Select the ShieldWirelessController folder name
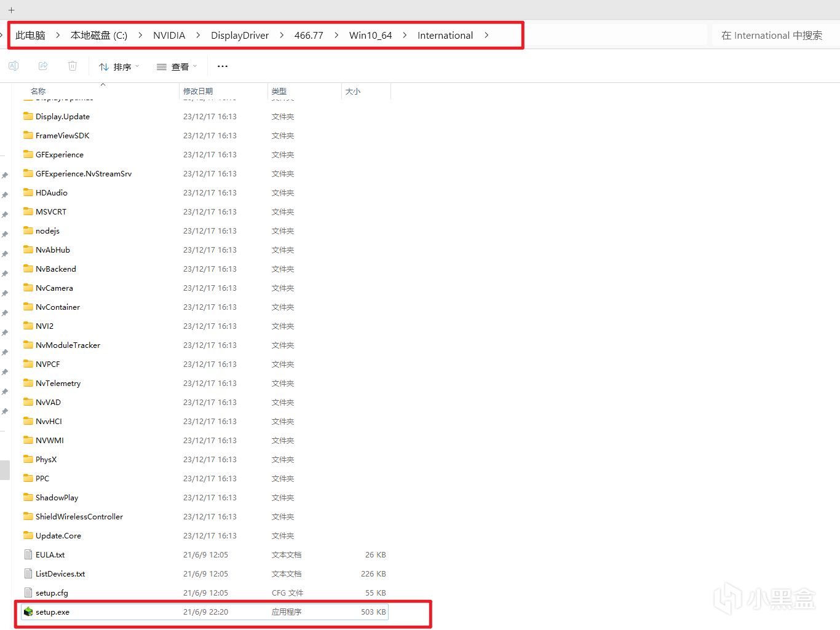 click(79, 516)
